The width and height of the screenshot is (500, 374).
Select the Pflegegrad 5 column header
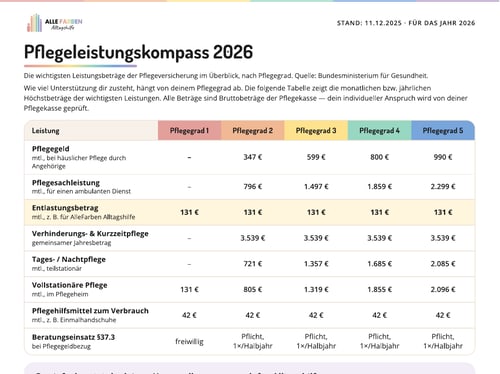point(443,131)
